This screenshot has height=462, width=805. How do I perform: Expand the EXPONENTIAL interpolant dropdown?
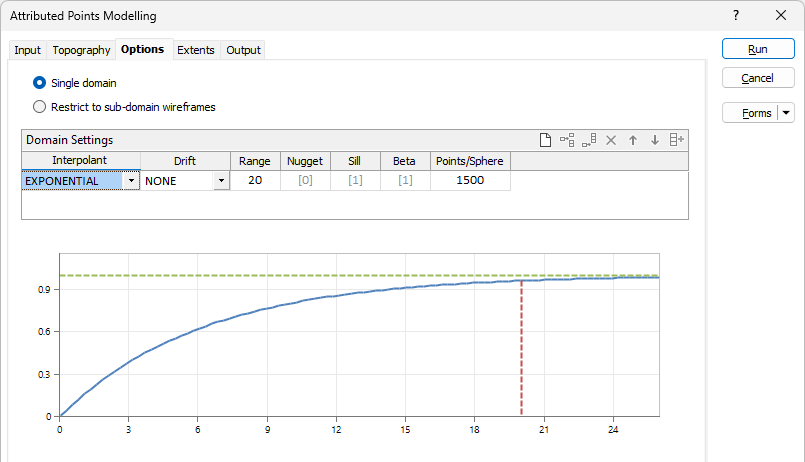[x=131, y=181]
